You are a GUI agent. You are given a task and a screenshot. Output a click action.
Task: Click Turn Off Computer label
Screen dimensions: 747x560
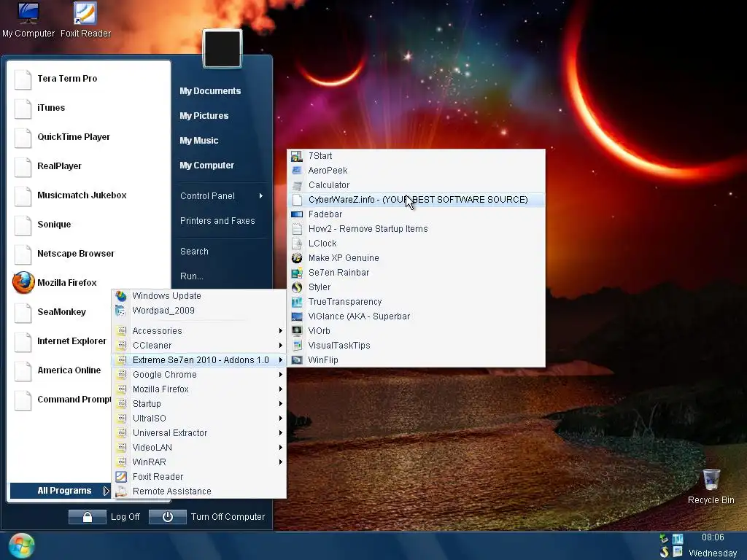point(228,517)
